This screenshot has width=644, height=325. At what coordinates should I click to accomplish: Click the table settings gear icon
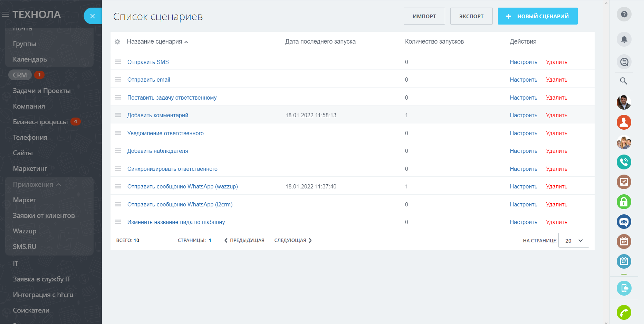[117, 42]
